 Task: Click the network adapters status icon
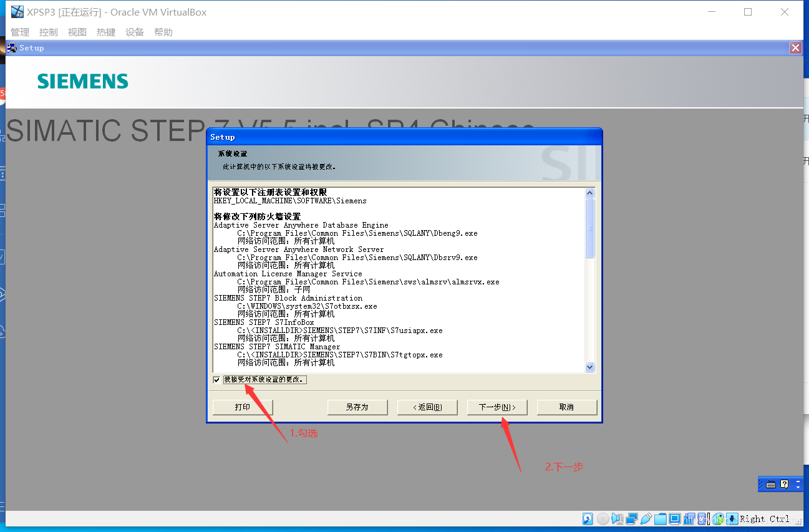click(x=632, y=519)
